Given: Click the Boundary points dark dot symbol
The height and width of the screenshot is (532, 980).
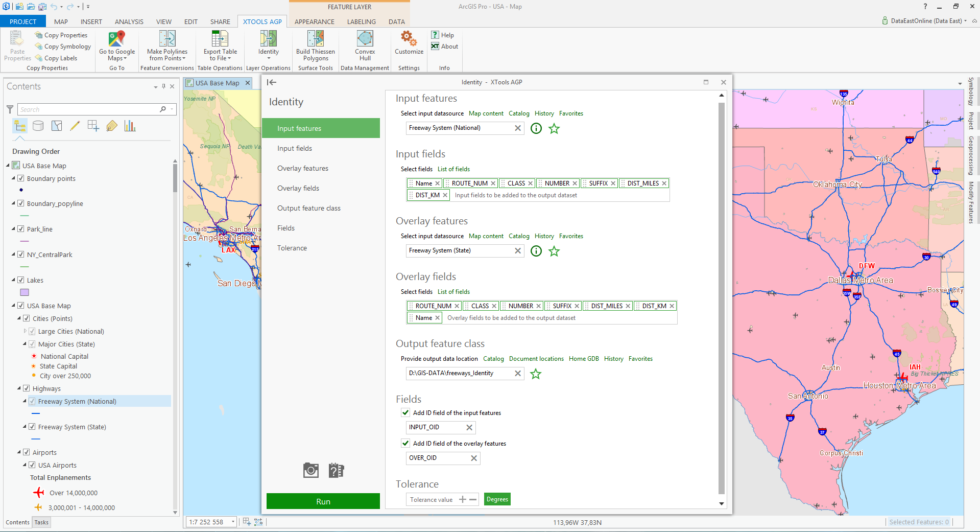Looking at the screenshot, I should pyautogui.click(x=21, y=190).
